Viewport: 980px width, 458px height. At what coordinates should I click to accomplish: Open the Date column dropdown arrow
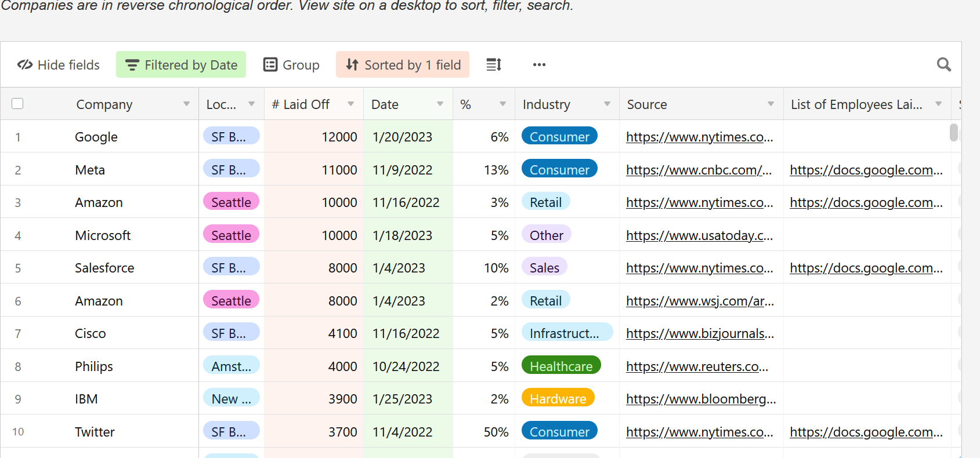click(x=440, y=104)
